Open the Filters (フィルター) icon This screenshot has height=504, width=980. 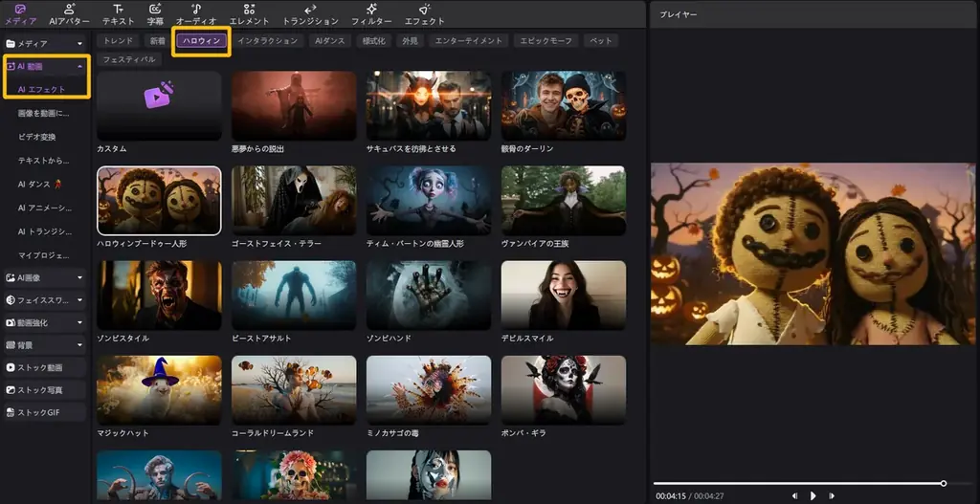coord(370,13)
